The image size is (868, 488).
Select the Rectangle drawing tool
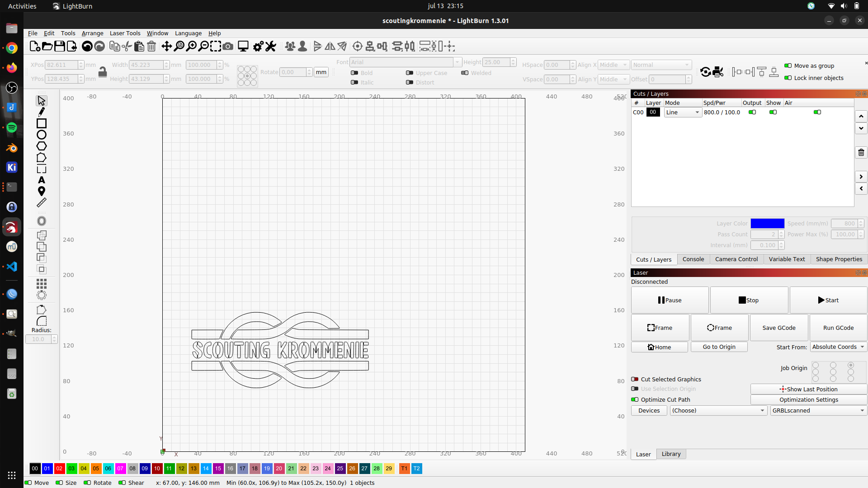click(x=42, y=123)
